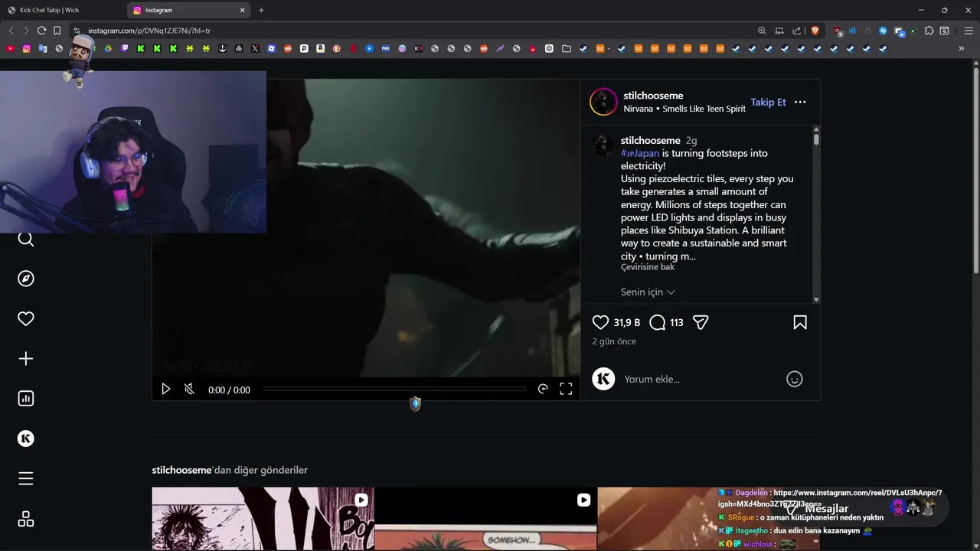980x551 pixels.
Task: Select the Instagram browser tab
Action: [x=184, y=10]
